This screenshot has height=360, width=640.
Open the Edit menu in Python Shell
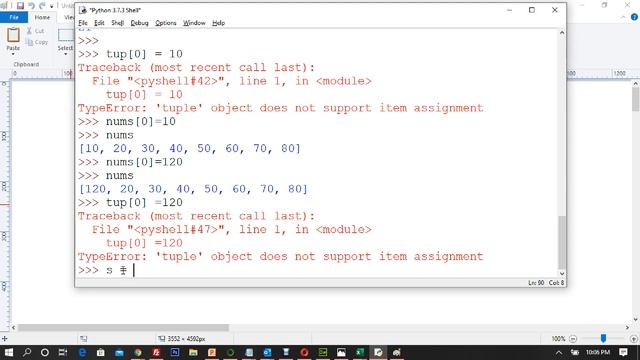pyautogui.click(x=99, y=23)
